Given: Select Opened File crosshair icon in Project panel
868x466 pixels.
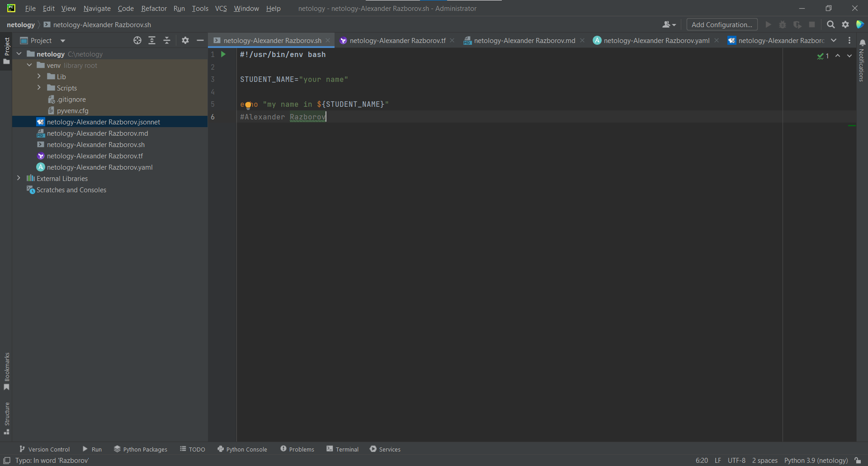Looking at the screenshot, I should (137, 40).
